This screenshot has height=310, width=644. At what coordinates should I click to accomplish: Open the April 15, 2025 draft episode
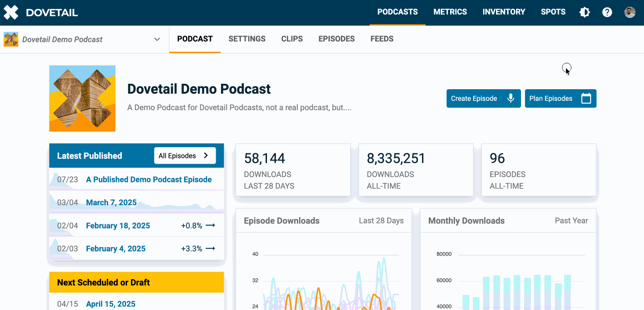[x=111, y=304]
